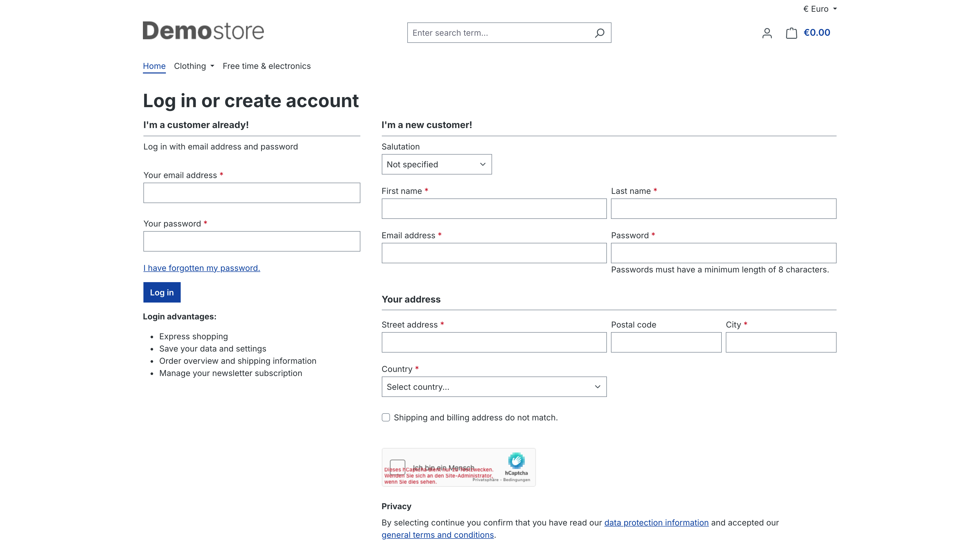Open the Salutation dropdown
980x551 pixels.
[x=437, y=164]
